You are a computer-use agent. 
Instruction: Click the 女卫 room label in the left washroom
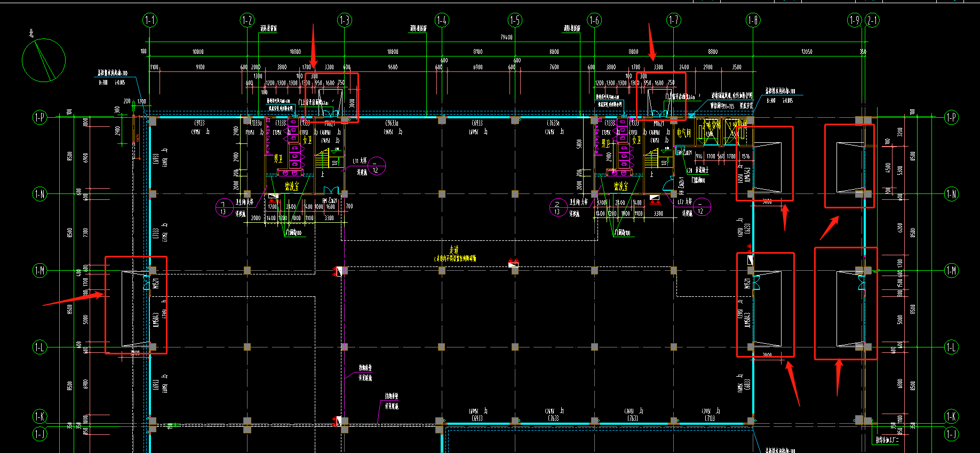point(307,140)
